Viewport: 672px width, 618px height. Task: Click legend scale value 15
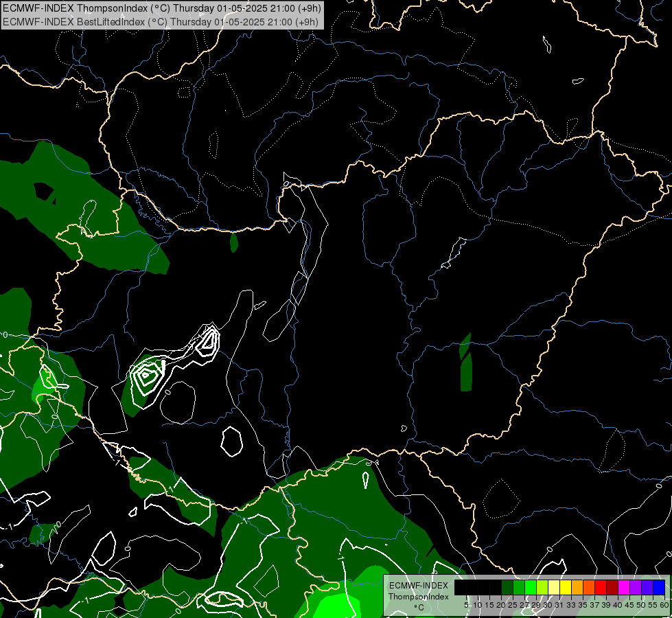(x=490, y=605)
